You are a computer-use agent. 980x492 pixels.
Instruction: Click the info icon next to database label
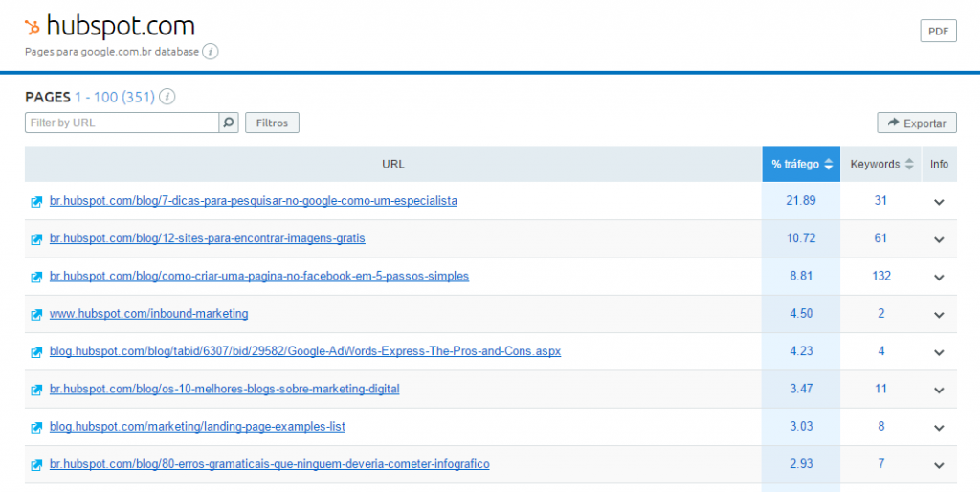click(211, 52)
